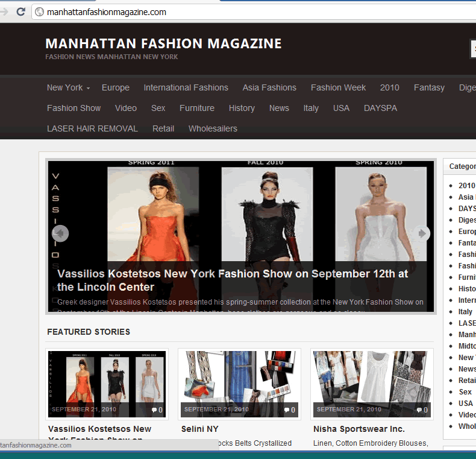This screenshot has width=476, height=459.
Task: Open the Wholesailers menu item
Action: (x=213, y=128)
